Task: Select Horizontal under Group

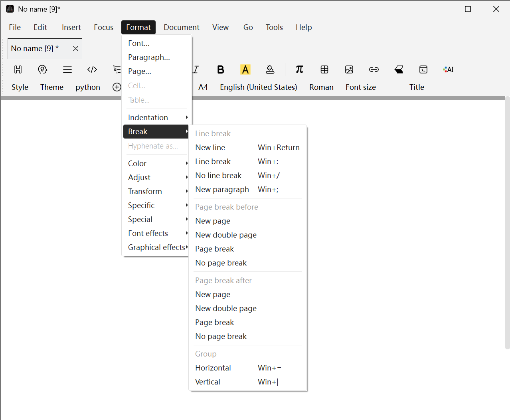Action: click(x=213, y=368)
